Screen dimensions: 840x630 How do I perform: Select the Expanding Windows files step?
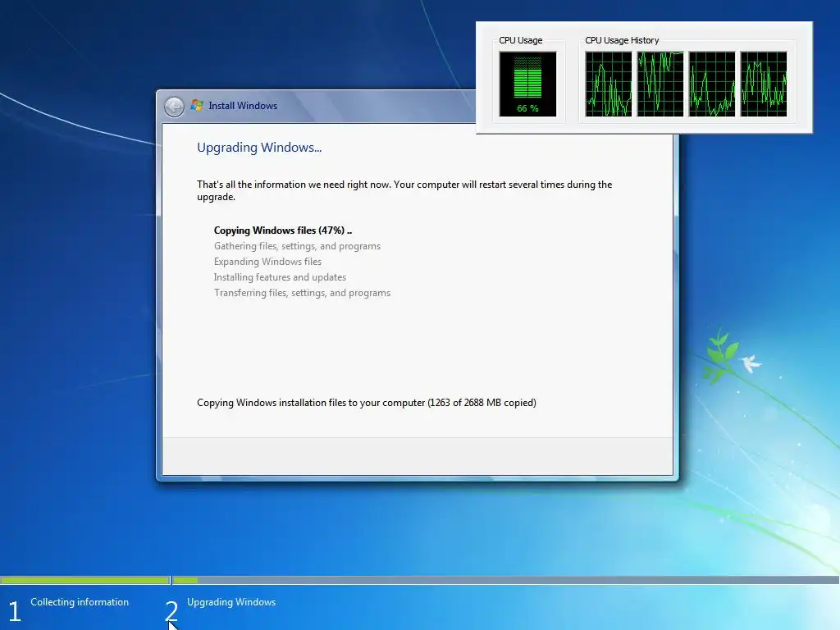[x=268, y=262]
